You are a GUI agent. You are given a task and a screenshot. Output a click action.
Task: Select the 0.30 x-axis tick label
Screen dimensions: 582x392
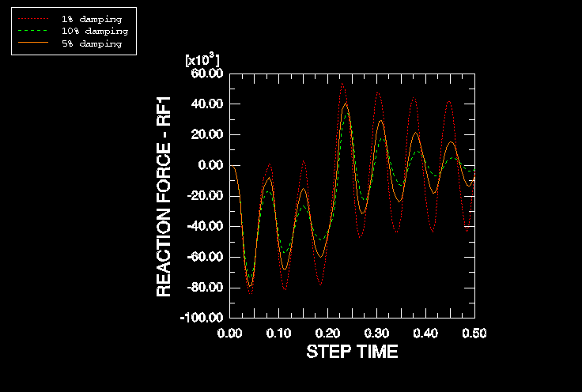[x=377, y=333]
